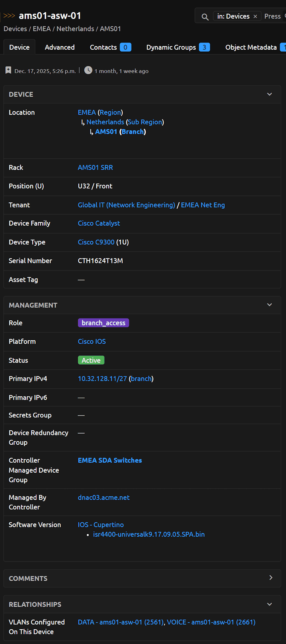Click the bookmark icon beside created date
The image size is (286, 644).
[8, 70]
